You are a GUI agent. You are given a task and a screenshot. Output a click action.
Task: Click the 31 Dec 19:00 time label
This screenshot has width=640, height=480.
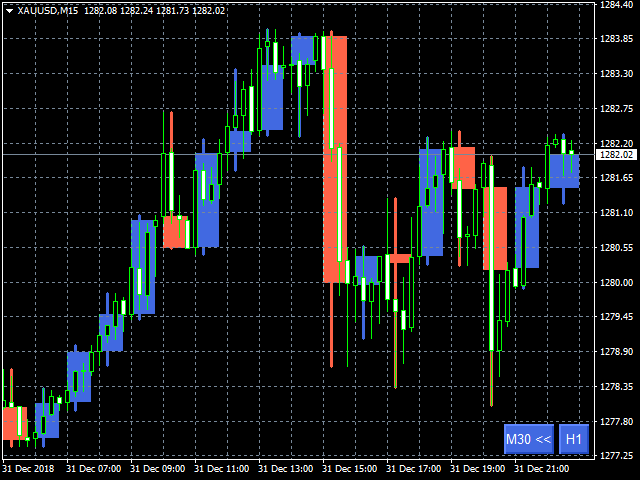478,469
